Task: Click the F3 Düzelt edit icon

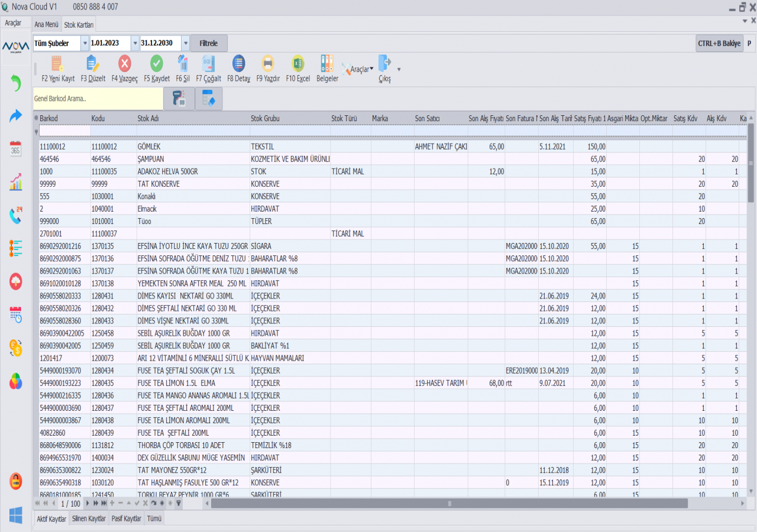Action: pos(93,63)
